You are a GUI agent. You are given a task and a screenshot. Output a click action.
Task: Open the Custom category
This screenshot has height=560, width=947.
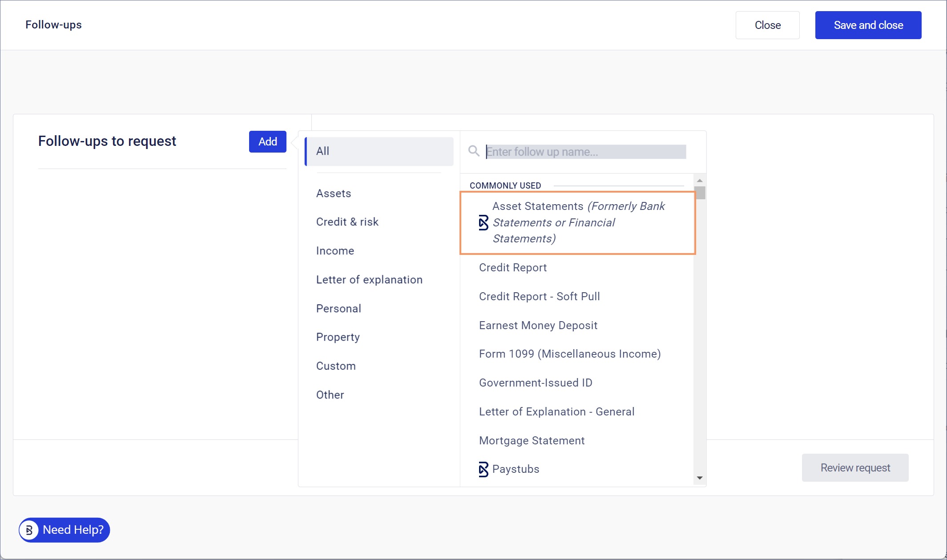[336, 366]
